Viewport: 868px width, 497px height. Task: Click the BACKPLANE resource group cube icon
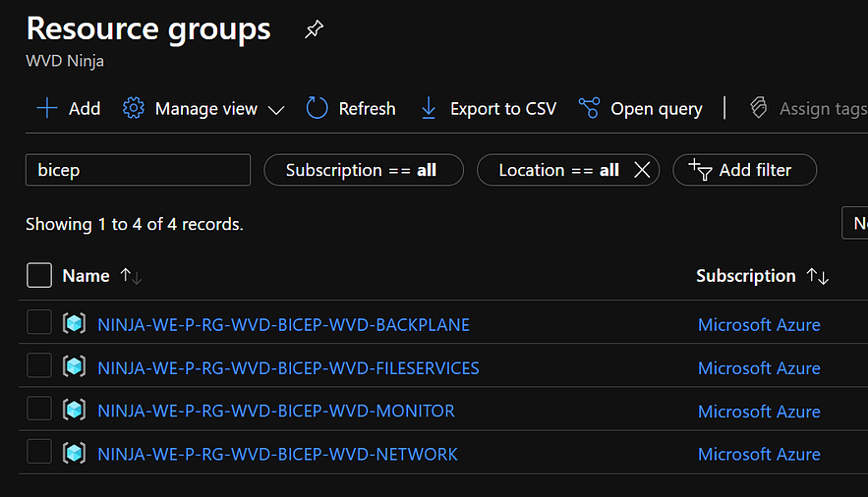click(74, 323)
